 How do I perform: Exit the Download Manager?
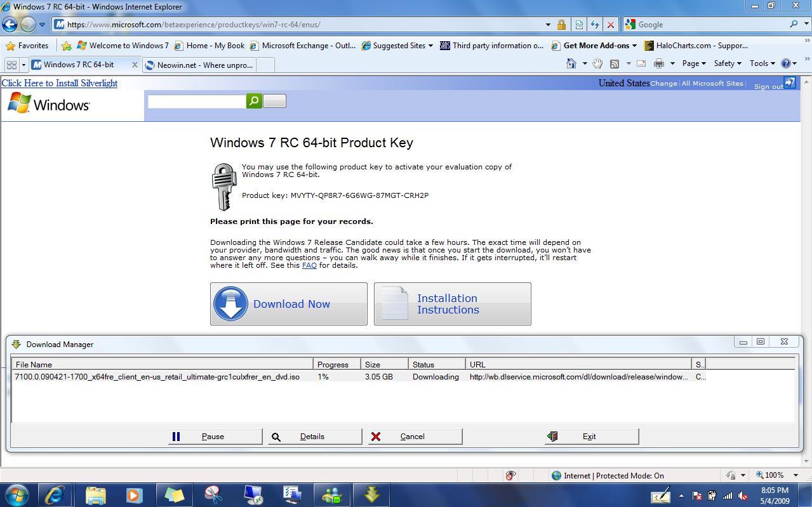click(x=592, y=437)
